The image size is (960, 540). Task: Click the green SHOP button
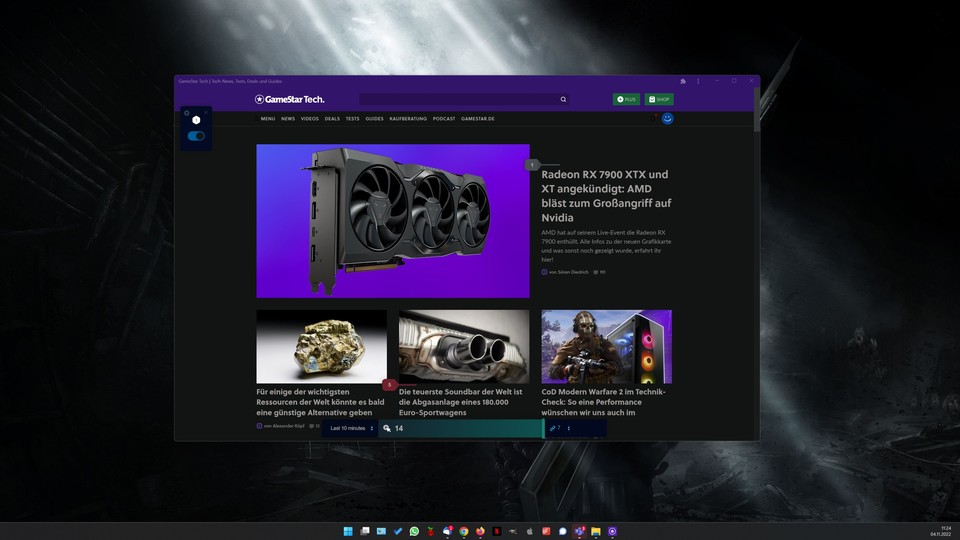[659, 100]
